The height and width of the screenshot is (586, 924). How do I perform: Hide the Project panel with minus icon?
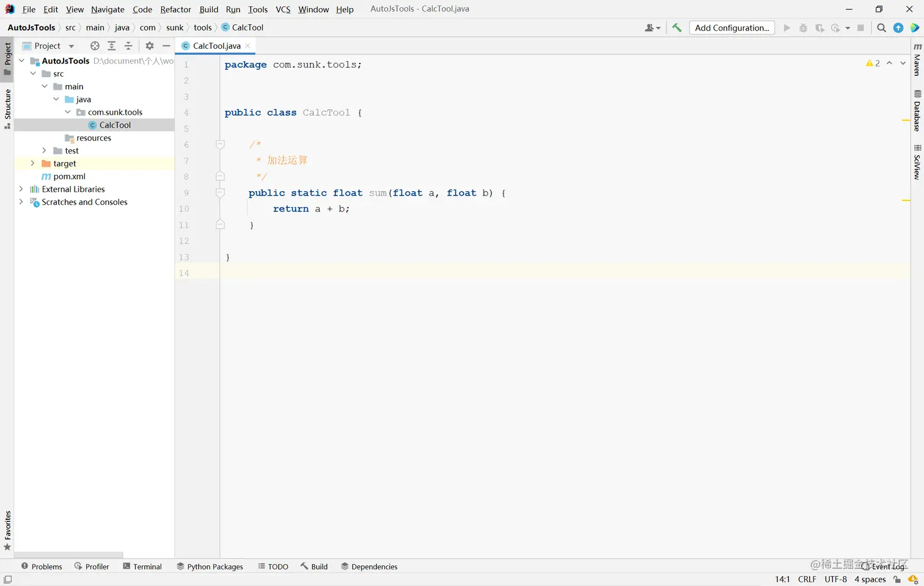coord(166,46)
